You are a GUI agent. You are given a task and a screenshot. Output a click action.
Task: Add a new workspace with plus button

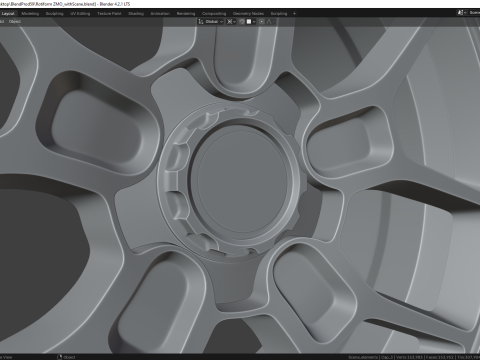point(294,13)
